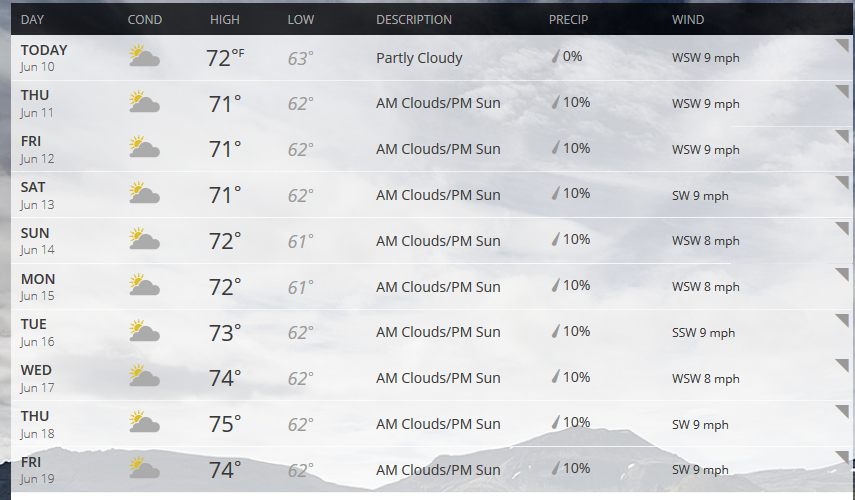The height and width of the screenshot is (500, 855).
Task: Click the weather icon for SAT Jun 13
Action: [x=144, y=193]
